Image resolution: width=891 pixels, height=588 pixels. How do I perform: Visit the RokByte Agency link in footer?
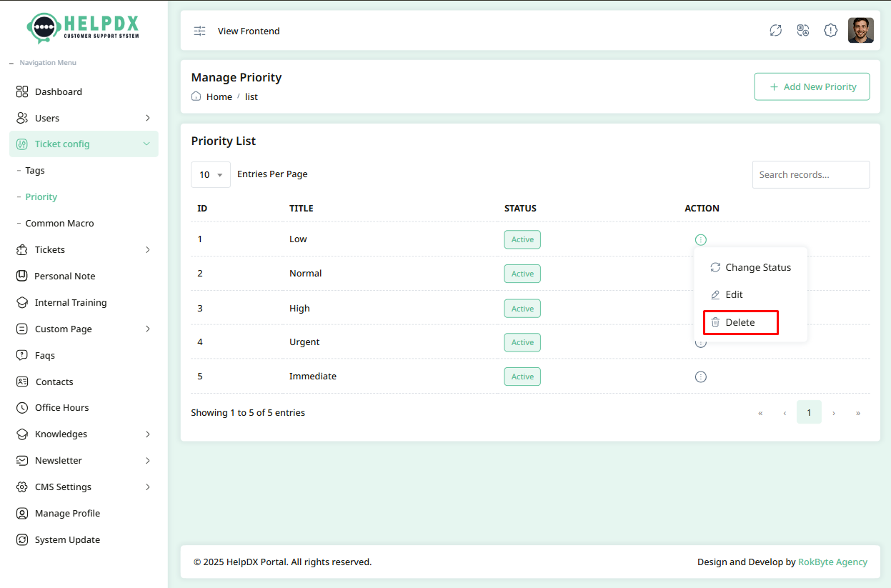click(832, 562)
